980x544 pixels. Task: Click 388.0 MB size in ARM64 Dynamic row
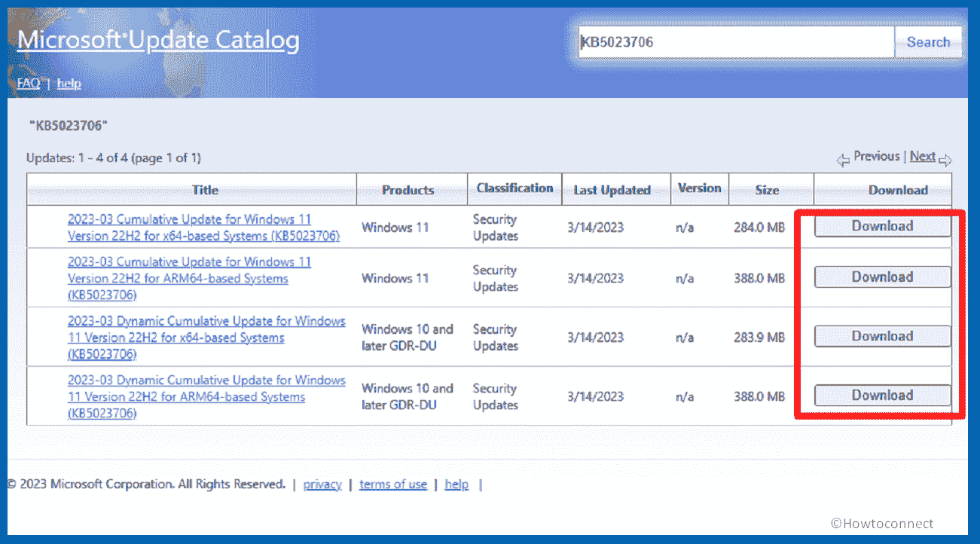click(759, 397)
